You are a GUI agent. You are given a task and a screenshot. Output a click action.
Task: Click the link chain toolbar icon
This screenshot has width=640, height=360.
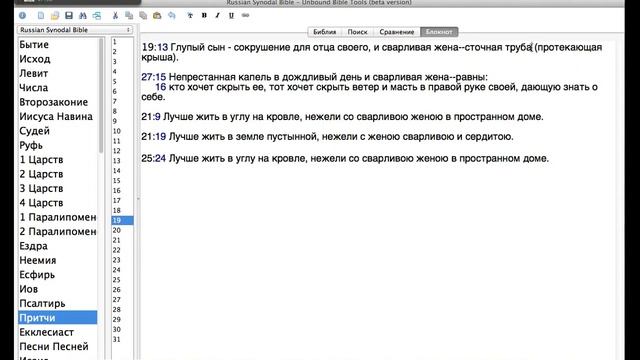click(x=245, y=16)
